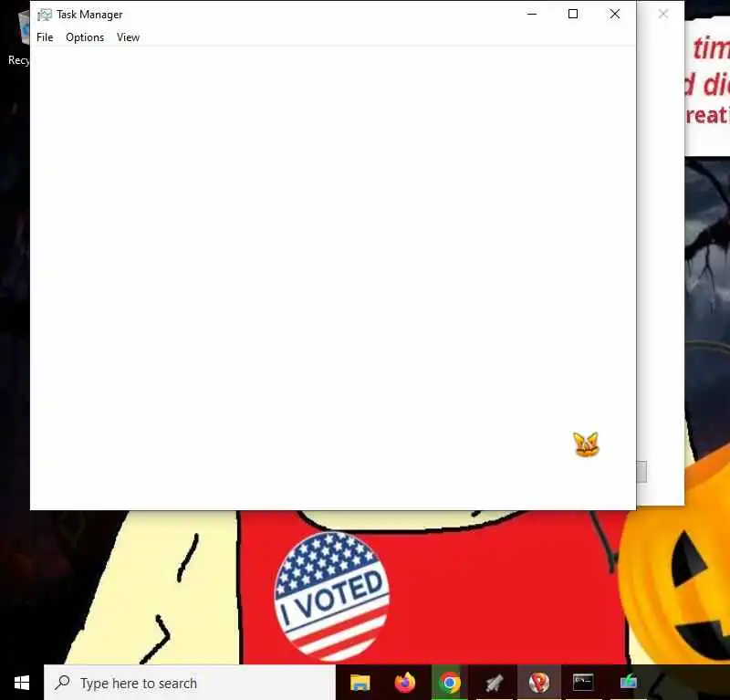The height and width of the screenshot is (700, 730).
Task: Minimize the Task Manager window
Action: (532, 14)
